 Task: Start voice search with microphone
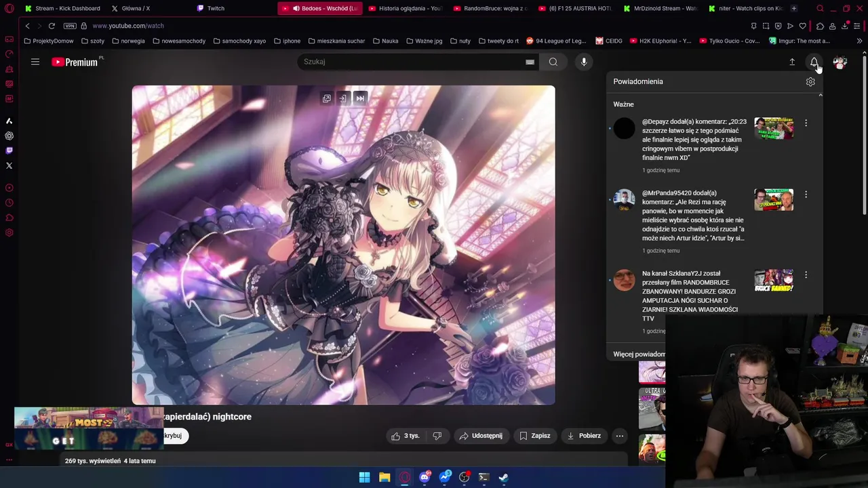point(584,62)
